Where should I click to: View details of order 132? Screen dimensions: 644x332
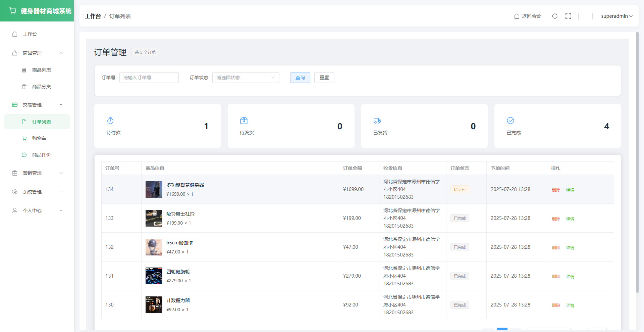coord(570,248)
